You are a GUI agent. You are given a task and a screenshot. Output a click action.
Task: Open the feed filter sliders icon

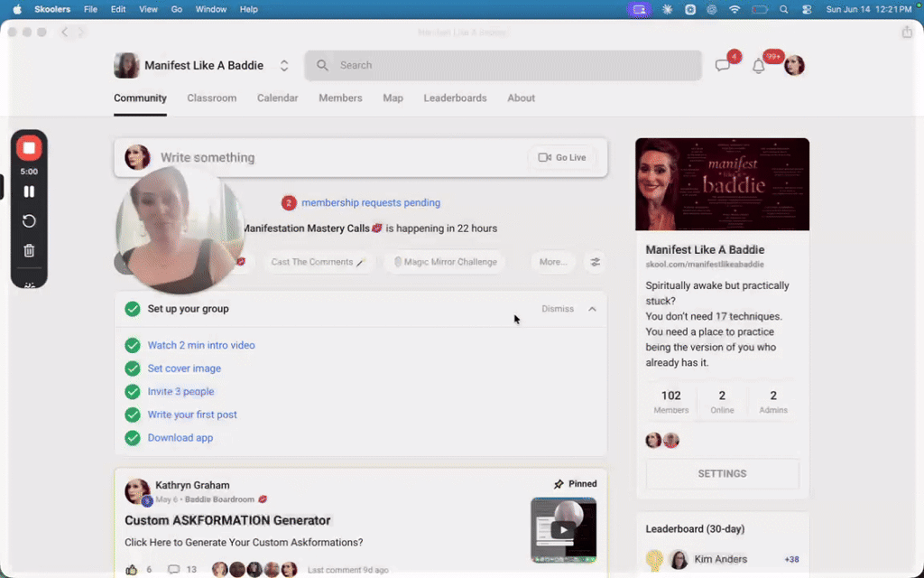click(x=596, y=262)
